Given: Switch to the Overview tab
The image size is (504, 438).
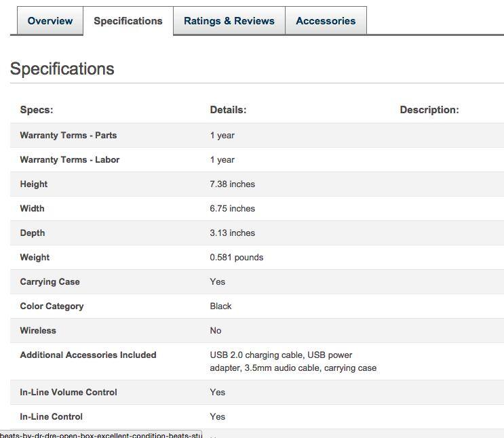Looking at the screenshot, I should tap(50, 21).
